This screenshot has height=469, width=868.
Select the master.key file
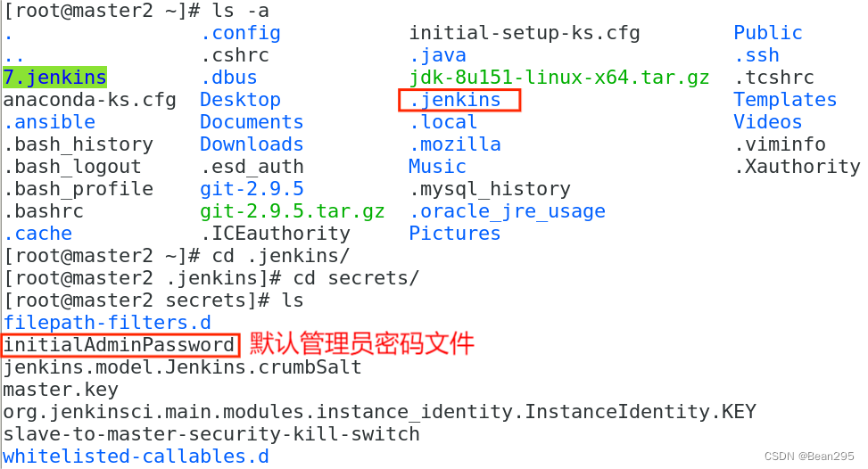[61, 390]
